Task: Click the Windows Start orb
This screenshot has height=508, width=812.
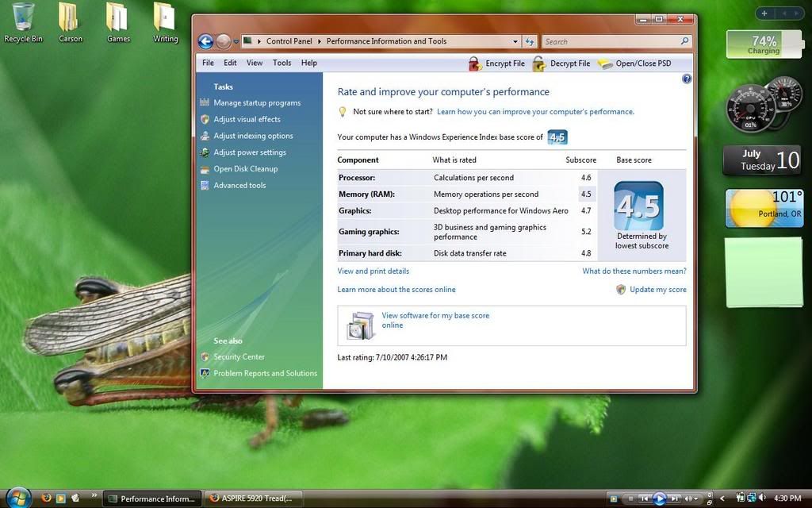Action: 19,498
